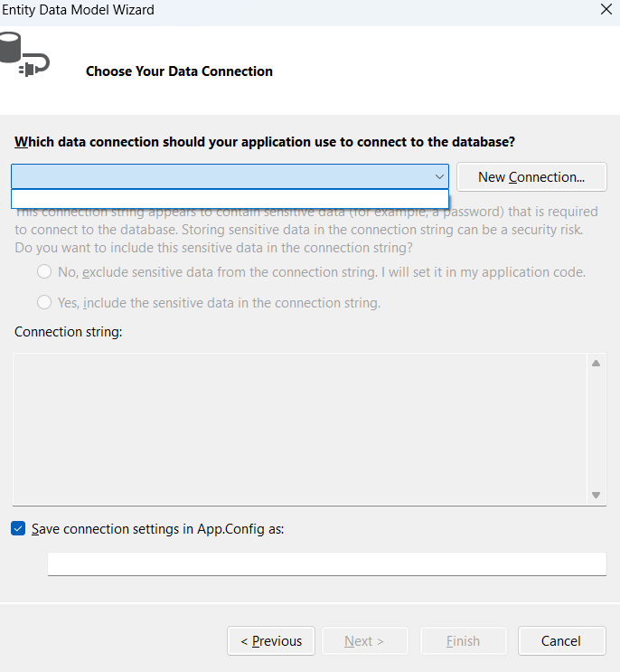Screen dimensions: 620x672
Task: Click the 'Connection string:' label
Action: pyautogui.click(x=69, y=332)
